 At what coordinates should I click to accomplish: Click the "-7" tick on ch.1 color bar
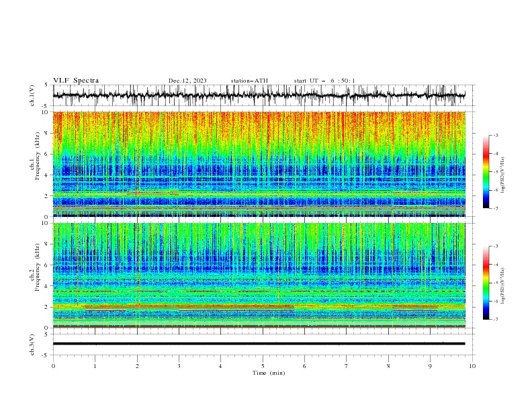pos(496,208)
